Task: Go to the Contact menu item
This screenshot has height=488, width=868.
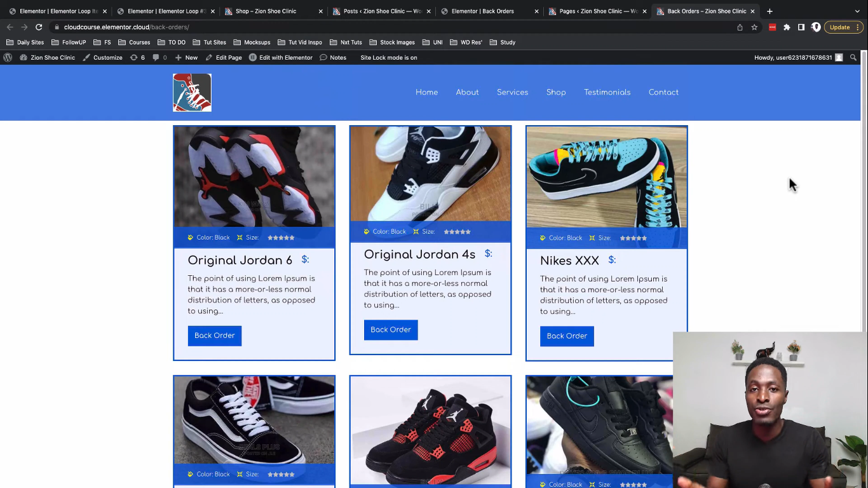Action: 663,92
